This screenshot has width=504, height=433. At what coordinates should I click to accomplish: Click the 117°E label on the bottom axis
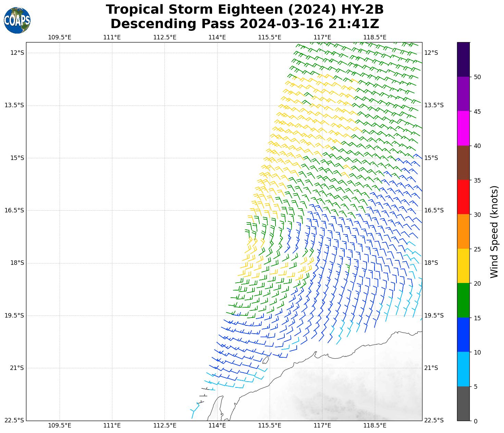coord(322,425)
